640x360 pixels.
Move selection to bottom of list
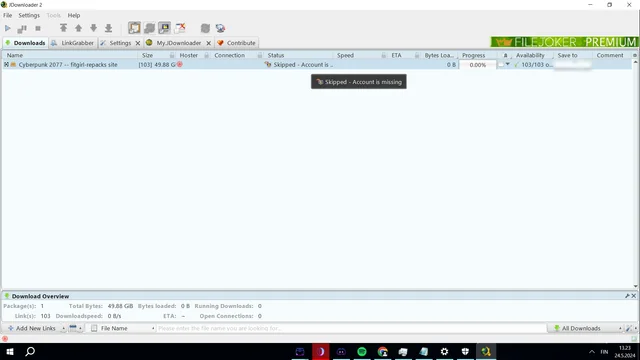click(109, 28)
